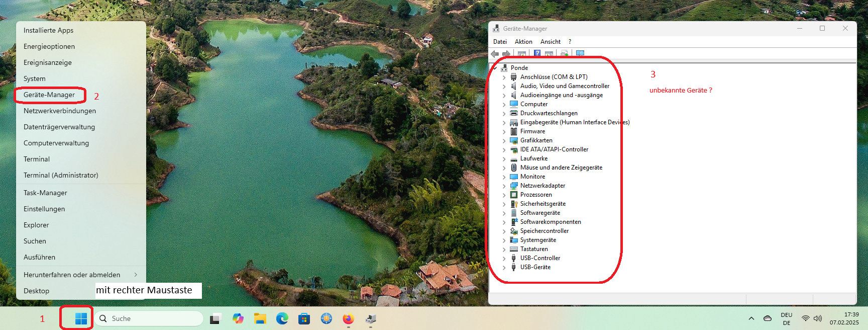Open Terminal (Administrator) from the context menu

tap(81, 175)
